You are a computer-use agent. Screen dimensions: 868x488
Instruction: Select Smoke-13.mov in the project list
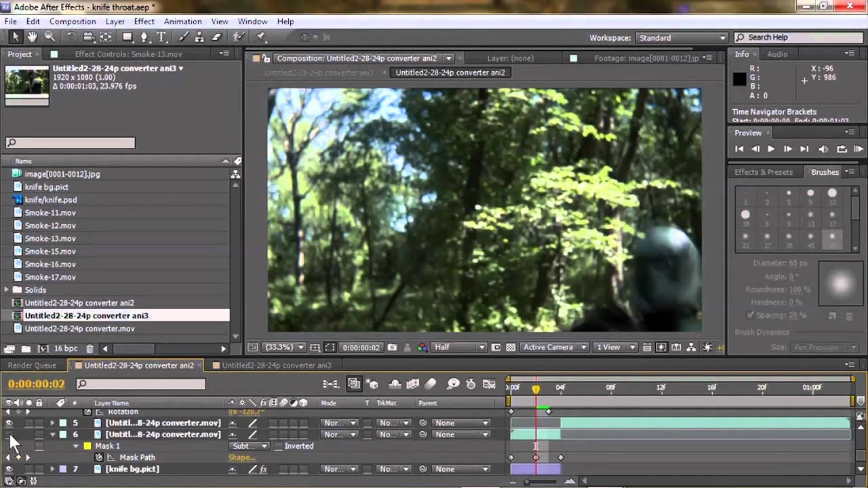(50, 239)
